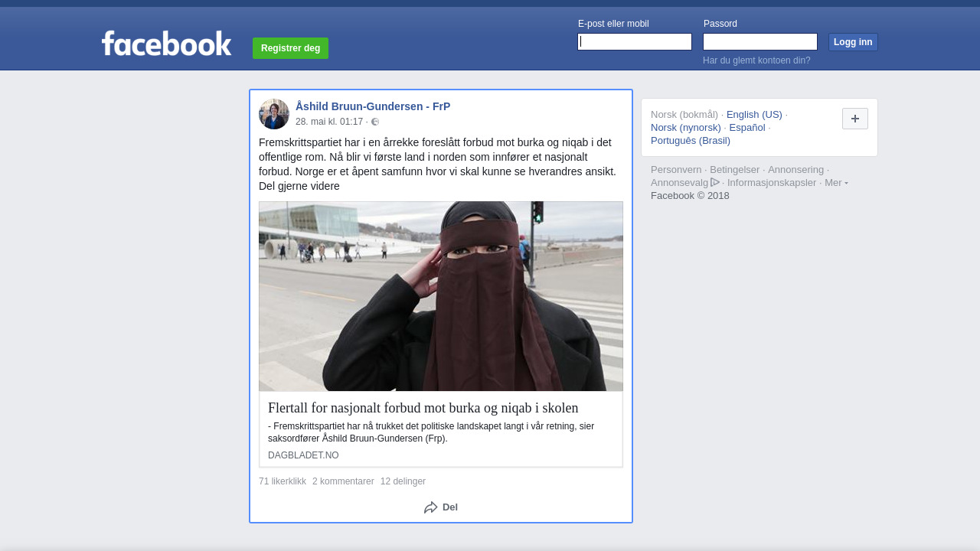Click the plus button for more languages
Viewport: 980px width, 551px height.
855,119
